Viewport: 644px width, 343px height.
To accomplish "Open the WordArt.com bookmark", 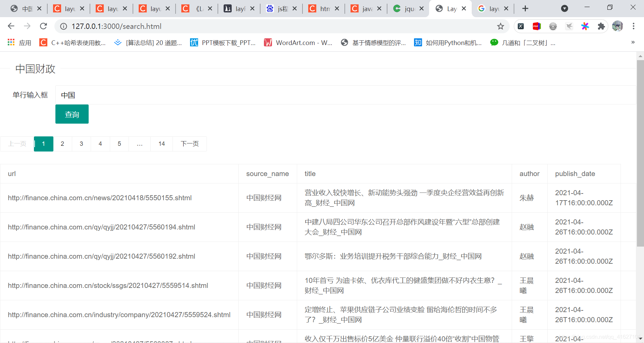I will (298, 43).
